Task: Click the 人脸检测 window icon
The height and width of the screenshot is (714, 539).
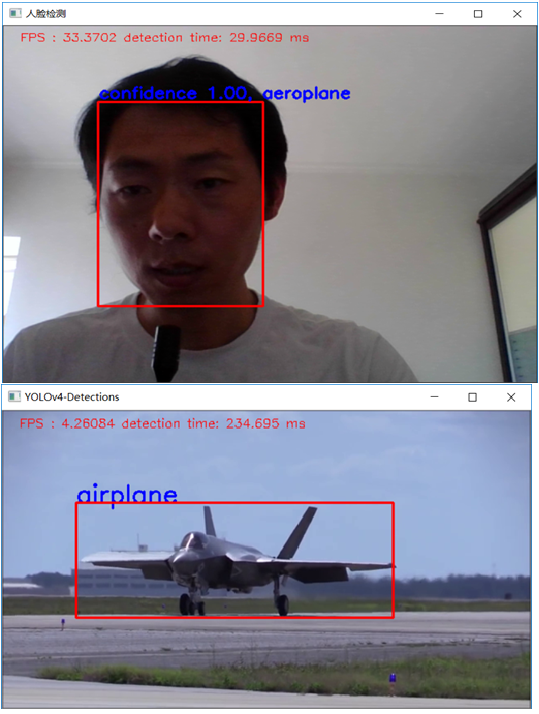Action: 15,13
